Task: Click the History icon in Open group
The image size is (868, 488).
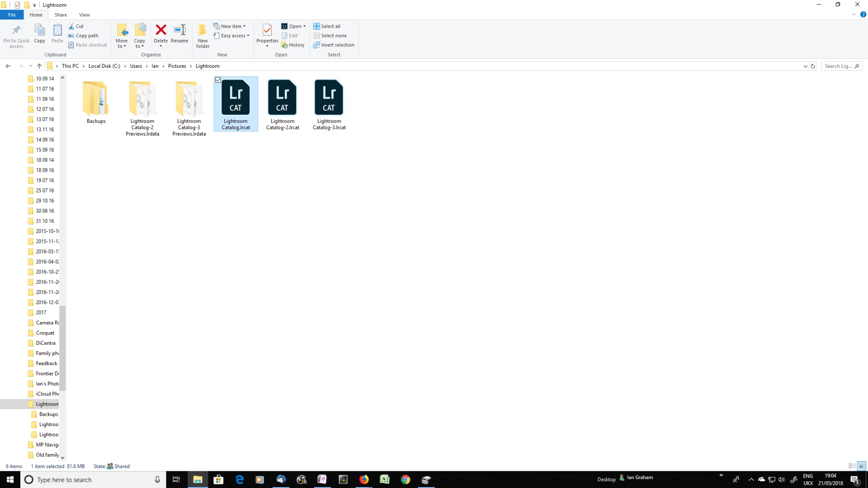Action: (x=284, y=45)
